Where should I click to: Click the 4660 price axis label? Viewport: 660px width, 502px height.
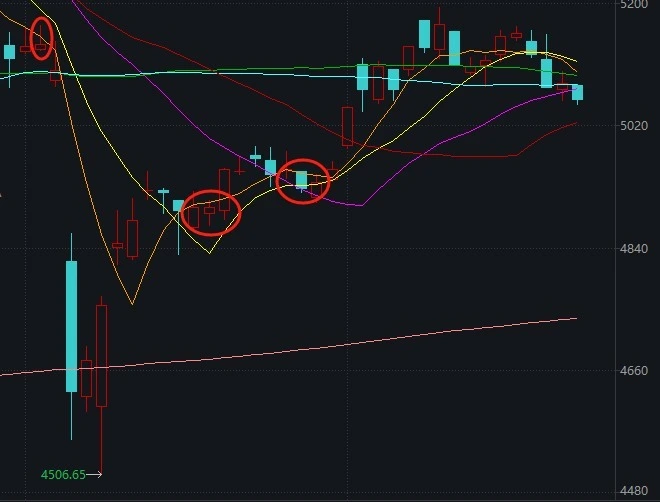634,370
